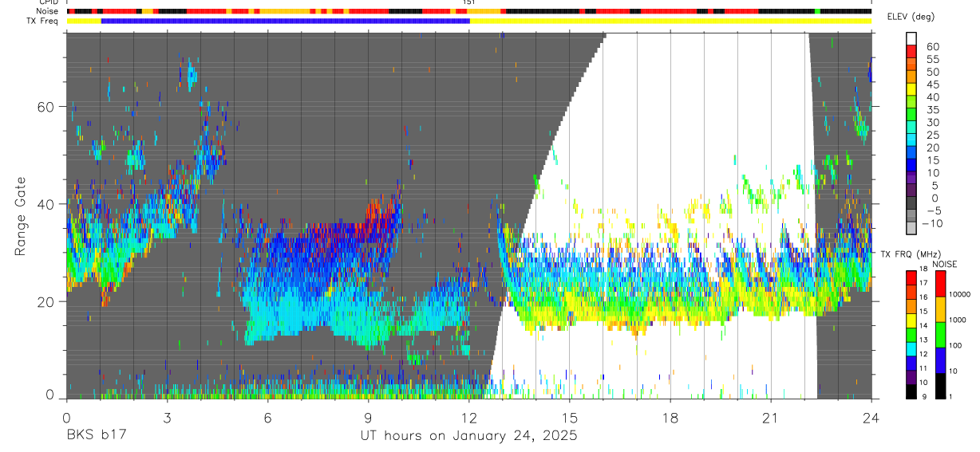Click the CPID row label at top left
980x452 pixels.
49,2
